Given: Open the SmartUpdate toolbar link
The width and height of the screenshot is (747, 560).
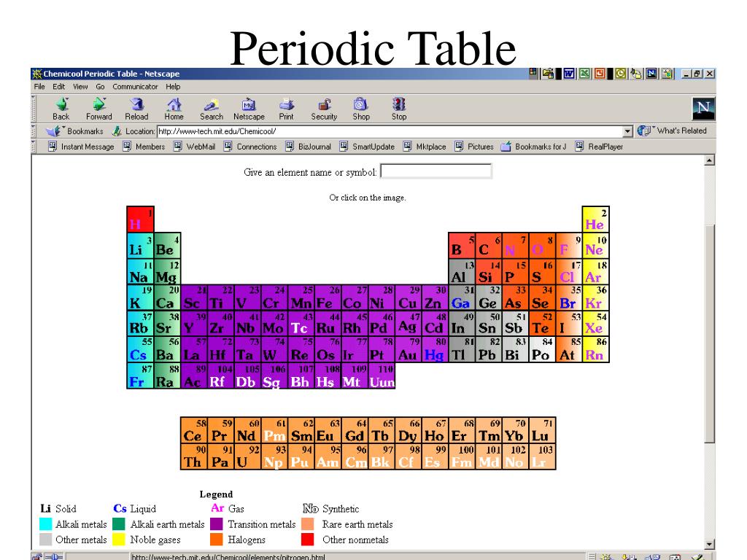Looking at the screenshot, I should click(x=368, y=147).
